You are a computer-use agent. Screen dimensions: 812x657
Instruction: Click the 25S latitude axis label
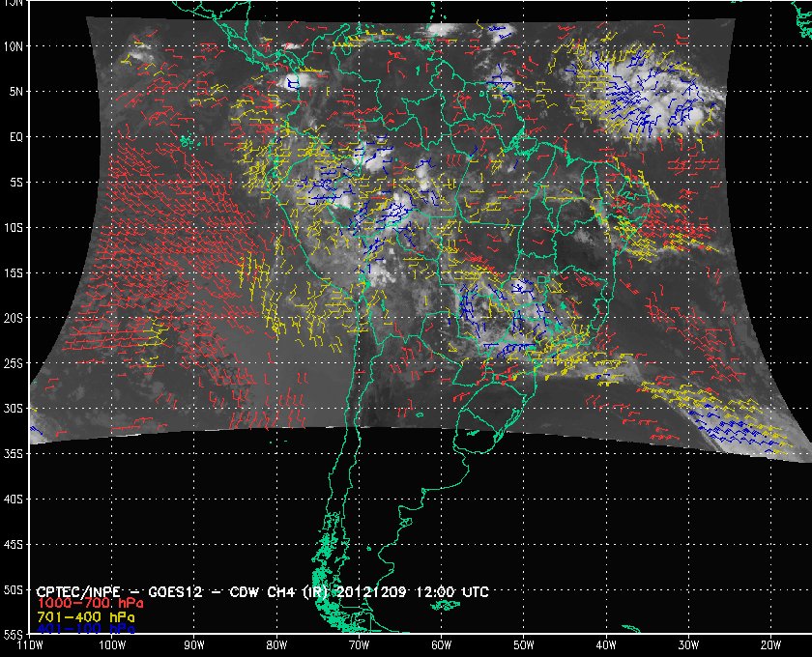click(15, 363)
